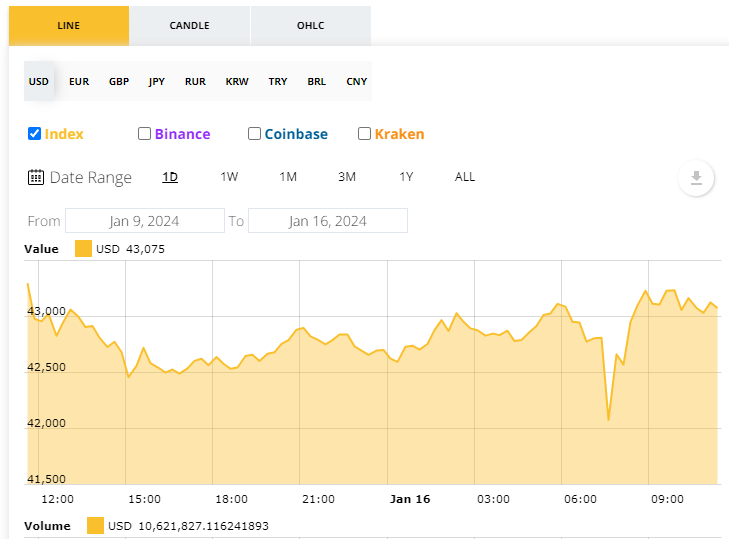The height and width of the screenshot is (539, 729).
Task: Uncheck the Index checkbox
Action: [x=35, y=134]
